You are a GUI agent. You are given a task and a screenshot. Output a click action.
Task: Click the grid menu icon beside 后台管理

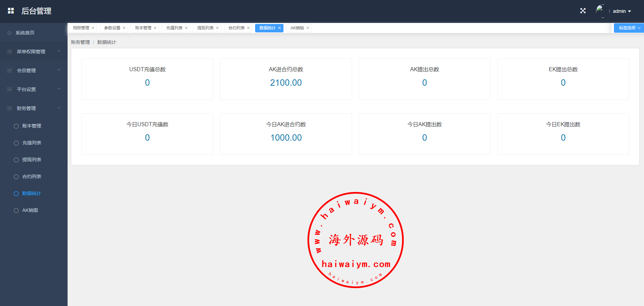click(x=11, y=11)
